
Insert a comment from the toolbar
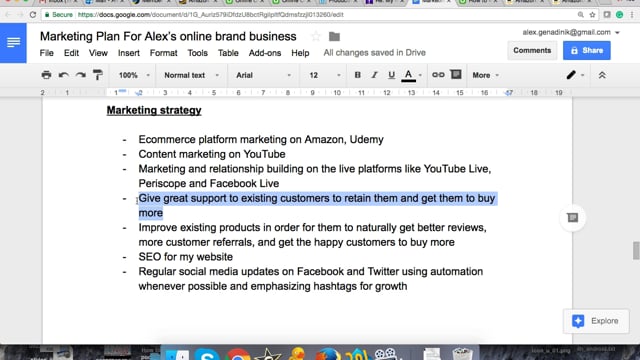pyautogui.click(x=456, y=75)
